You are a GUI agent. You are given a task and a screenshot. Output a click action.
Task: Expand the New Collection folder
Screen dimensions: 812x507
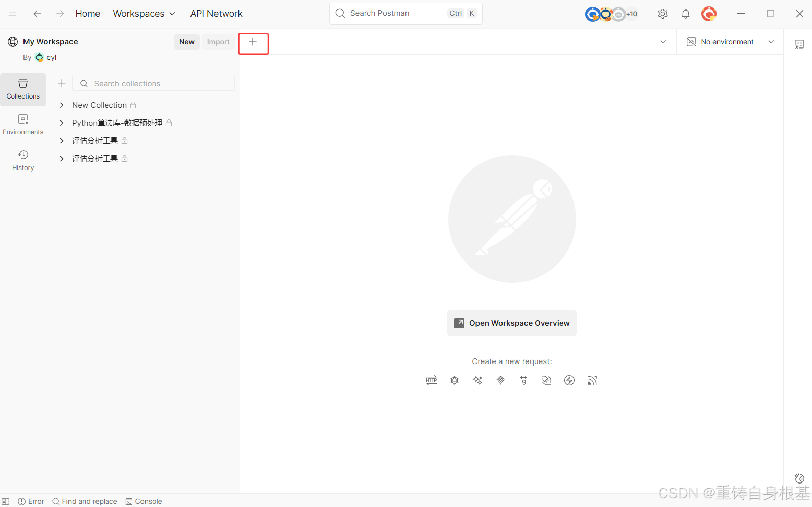pos(62,105)
